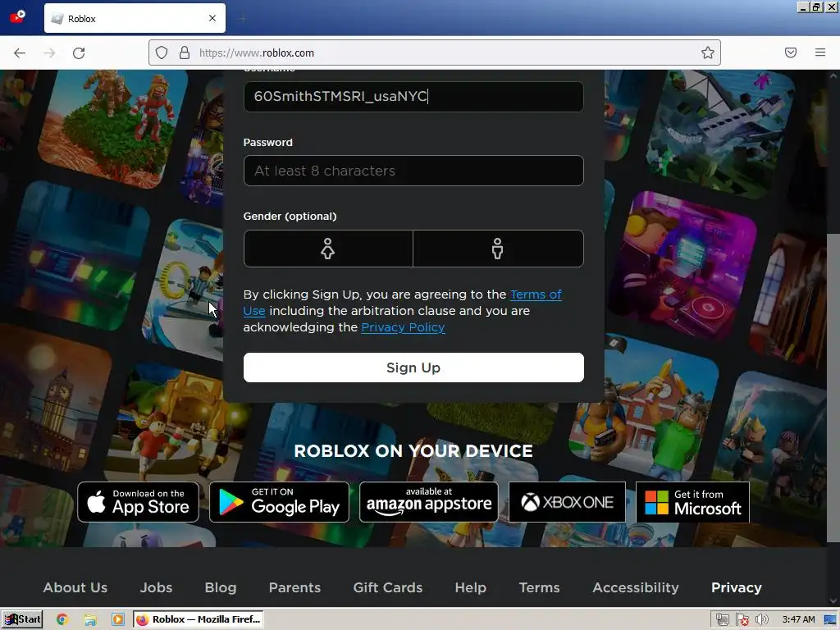
Task: Open the Privacy Policy link
Action: pos(403,327)
